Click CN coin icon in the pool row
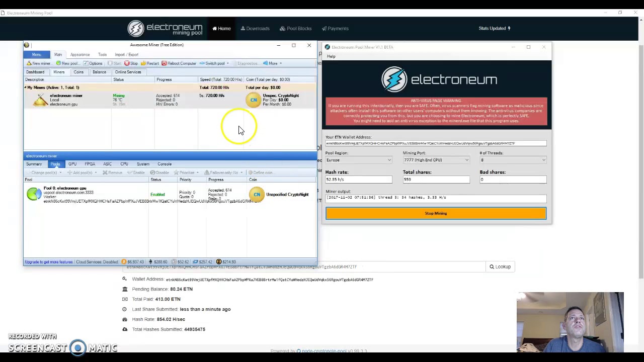This screenshot has width=644, height=362. point(257,195)
